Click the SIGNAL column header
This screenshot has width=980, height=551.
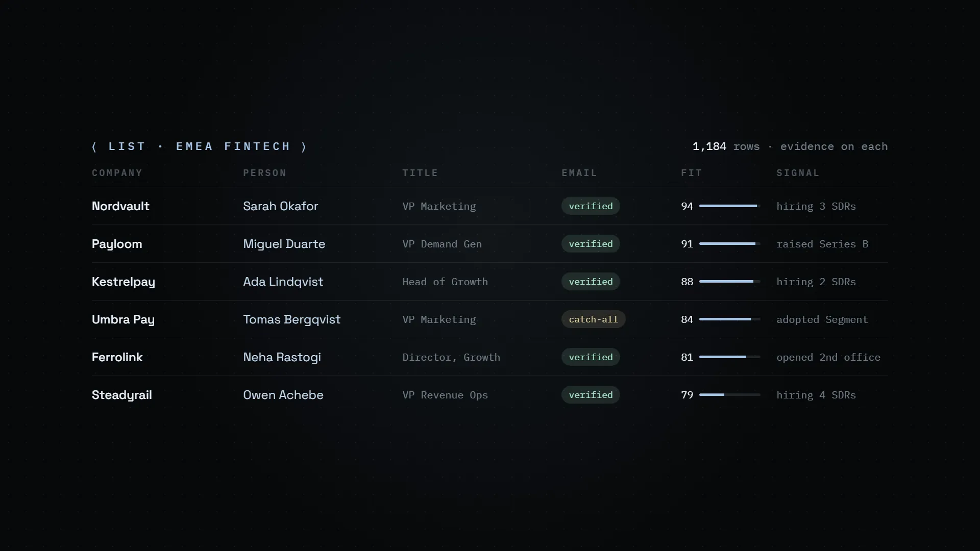798,173
